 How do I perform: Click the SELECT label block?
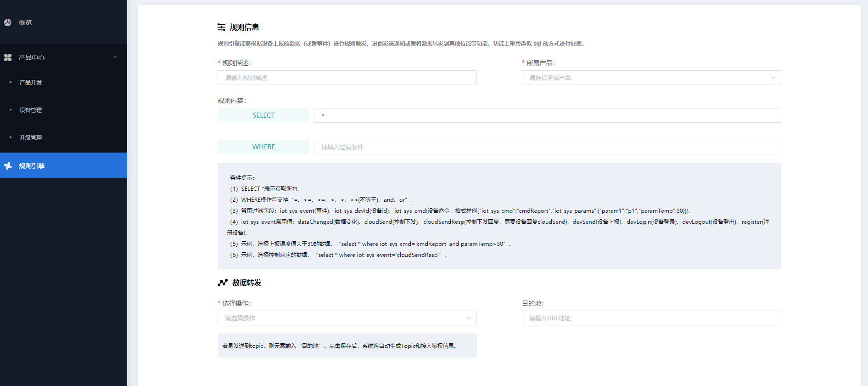tap(263, 115)
